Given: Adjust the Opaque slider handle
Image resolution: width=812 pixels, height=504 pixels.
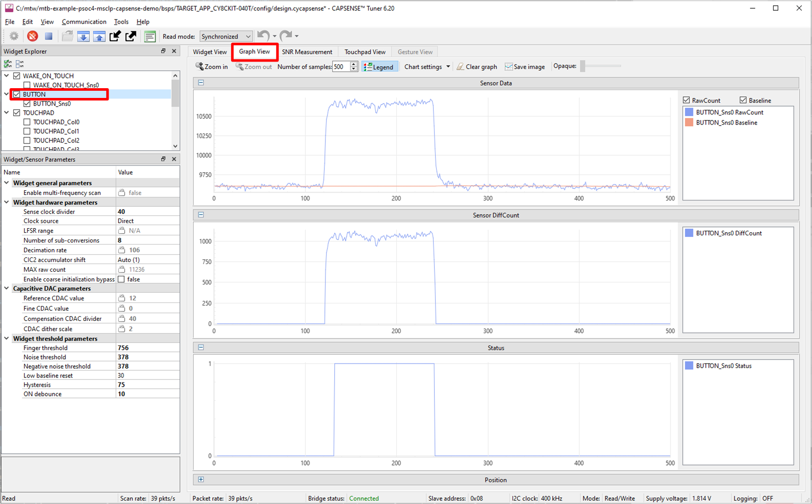Looking at the screenshot, I should click(x=582, y=66).
